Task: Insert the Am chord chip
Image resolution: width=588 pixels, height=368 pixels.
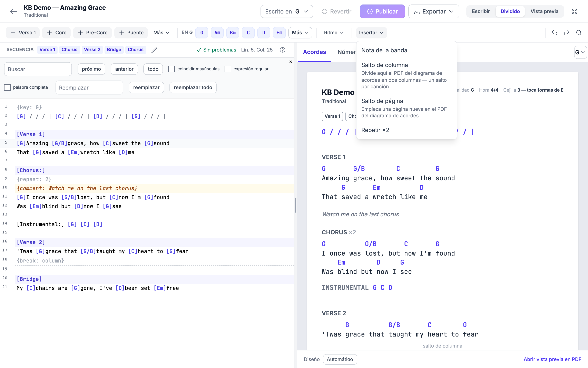Action: pyautogui.click(x=217, y=33)
